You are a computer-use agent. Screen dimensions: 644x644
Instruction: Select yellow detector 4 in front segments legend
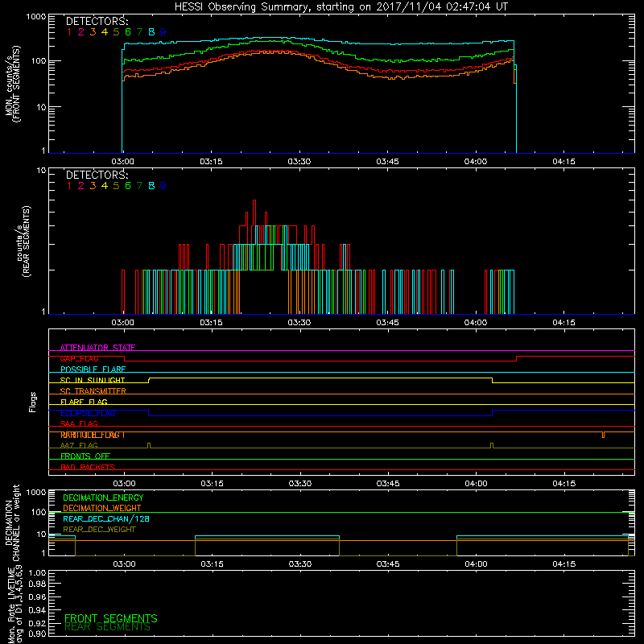(105, 32)
